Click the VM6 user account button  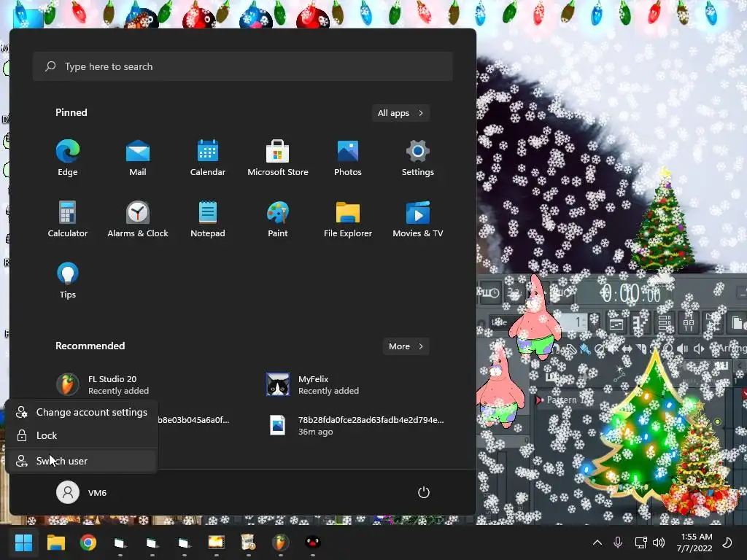click(x=82, y=492)
